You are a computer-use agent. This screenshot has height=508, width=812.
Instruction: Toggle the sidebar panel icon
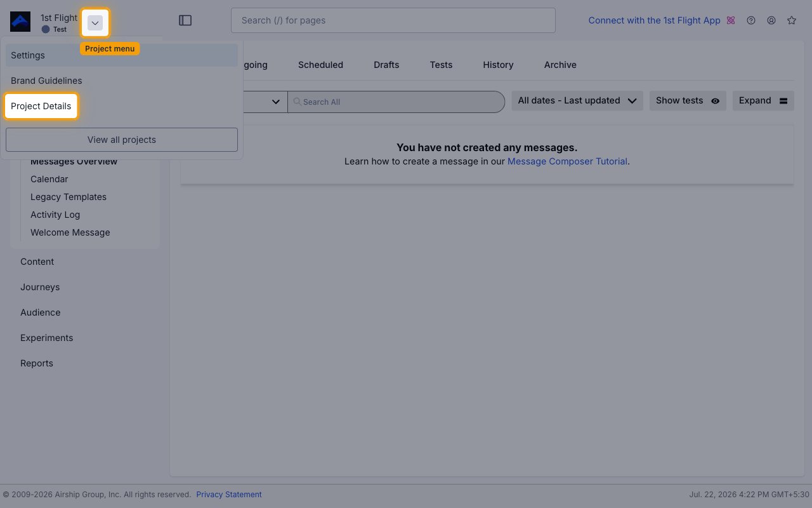[x=185, y=20]
